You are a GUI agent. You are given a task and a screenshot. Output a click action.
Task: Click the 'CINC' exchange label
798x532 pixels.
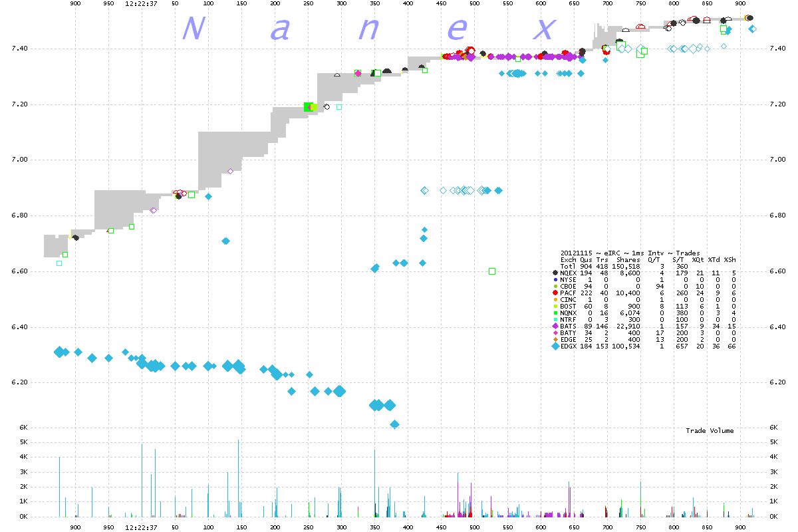click(569, 300)
